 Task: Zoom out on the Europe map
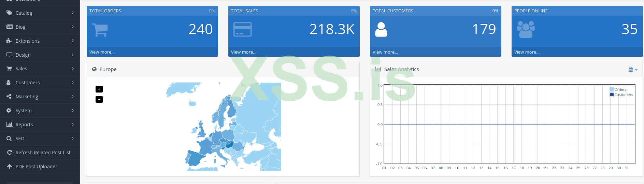99,99
